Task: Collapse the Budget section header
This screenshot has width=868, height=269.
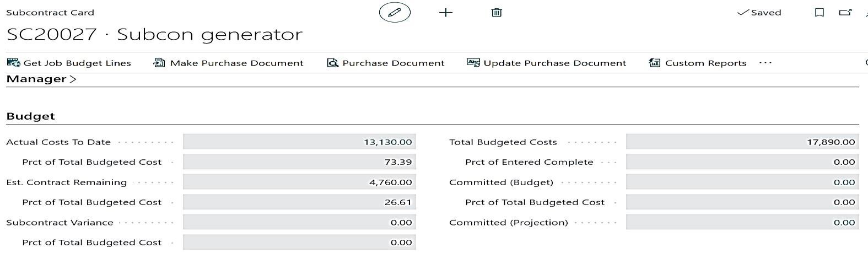Action: click(31, 116)
